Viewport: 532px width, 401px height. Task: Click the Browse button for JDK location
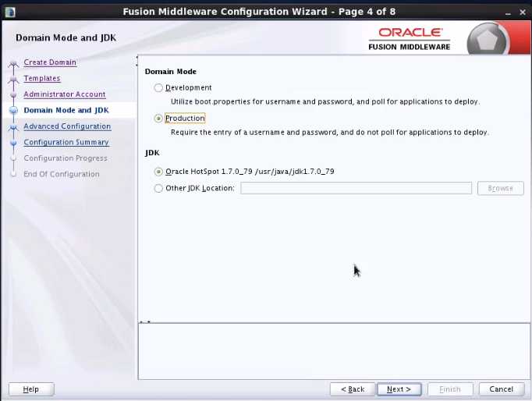point(501,188)
